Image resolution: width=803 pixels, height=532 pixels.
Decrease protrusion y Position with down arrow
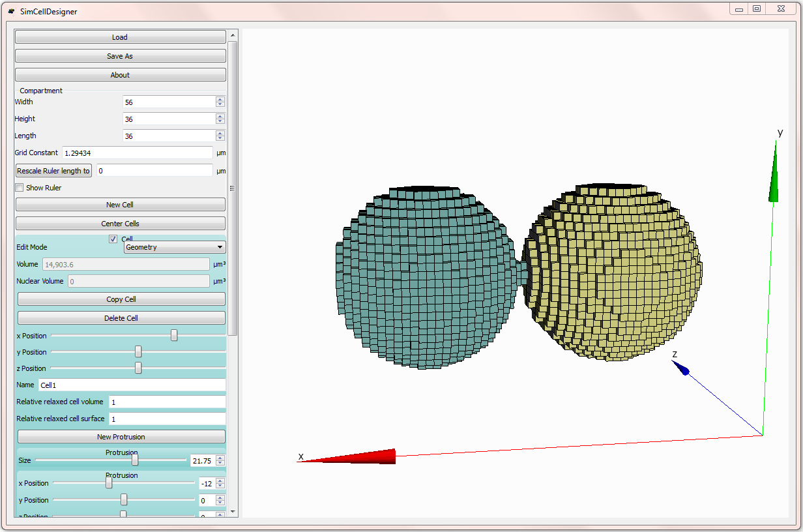[220, 503]
